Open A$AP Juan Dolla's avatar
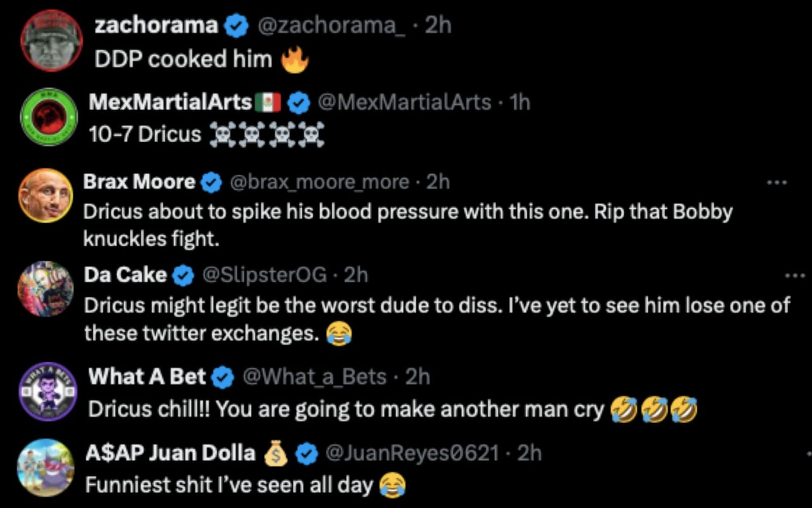 pos(46,467)
